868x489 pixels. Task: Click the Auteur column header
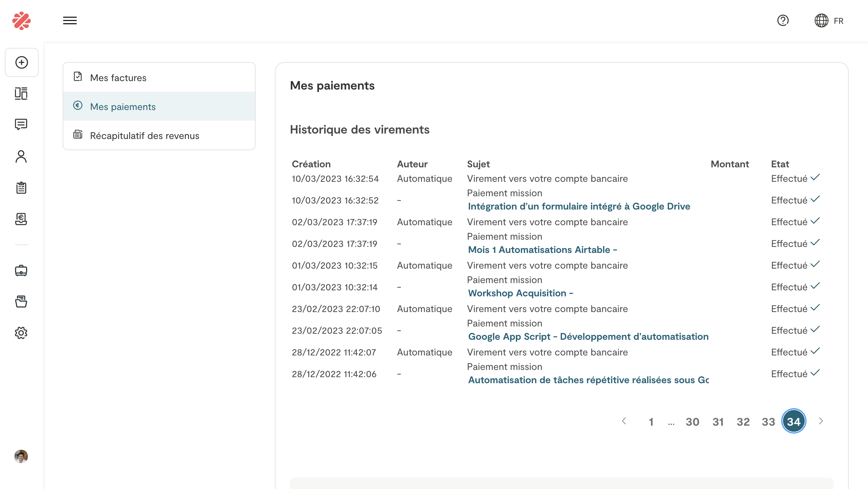412,164
